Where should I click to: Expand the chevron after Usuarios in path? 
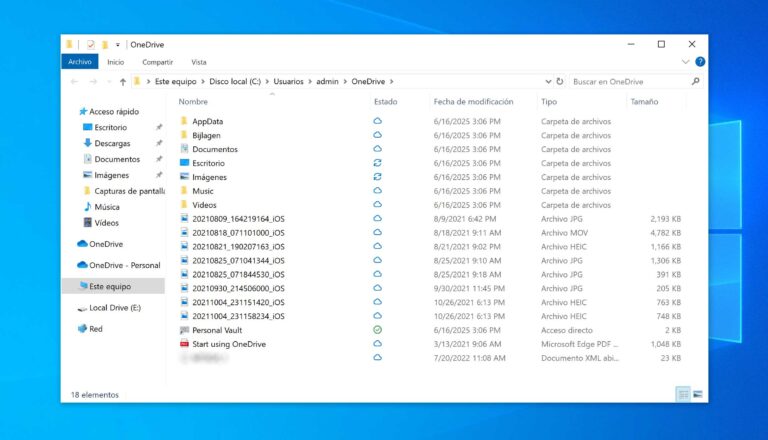tap(310, 81)
